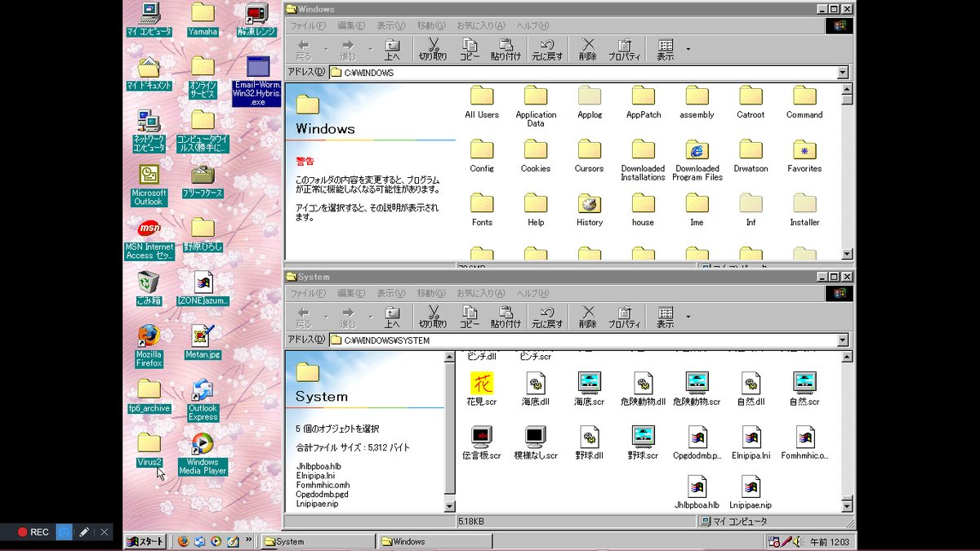Click the pencil icon on the REC overlay
The width and height of the screenshot is (980, 551).
pos(84,532)
